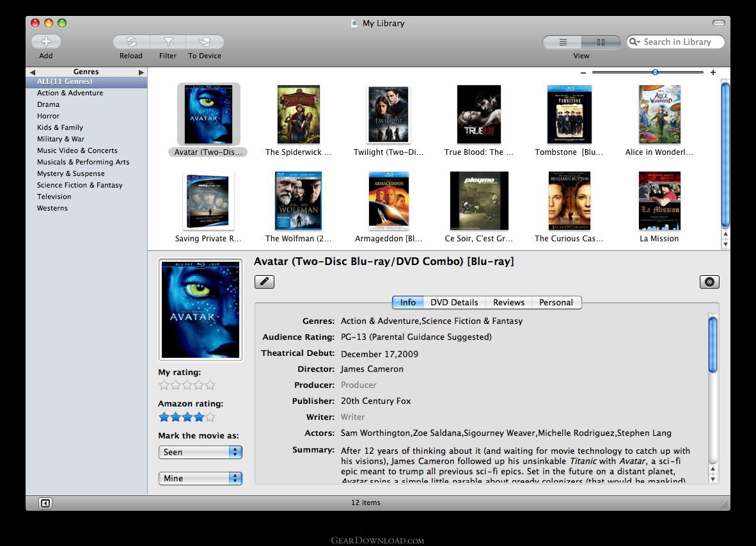Select Television genre
This screenshot has height=546, width=756.
point(86,197)
